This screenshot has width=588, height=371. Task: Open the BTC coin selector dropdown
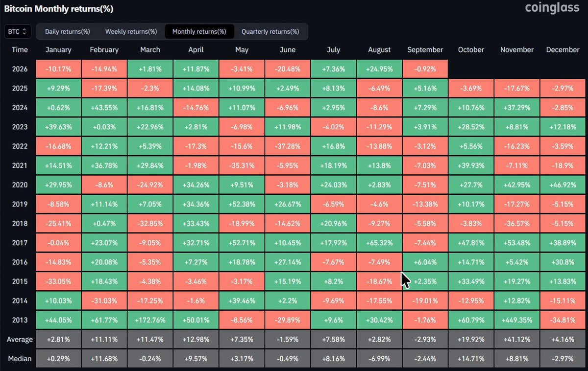point(18,31)
